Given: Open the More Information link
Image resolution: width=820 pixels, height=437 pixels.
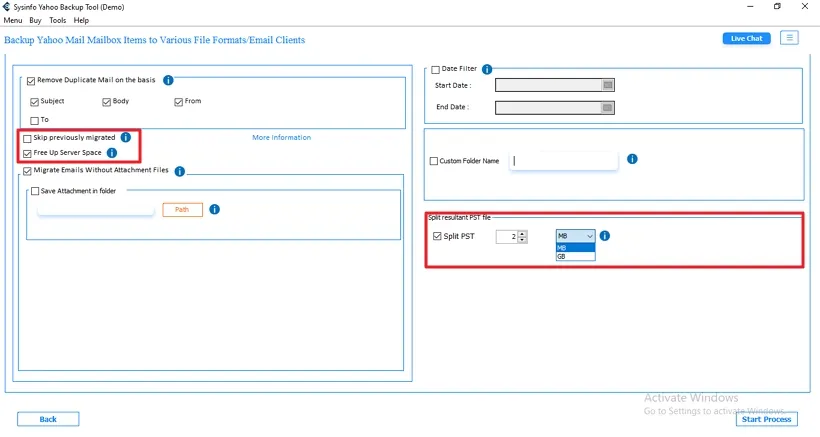Looking at the screenshot, I should pyautogui.click(x=281, y=137).
